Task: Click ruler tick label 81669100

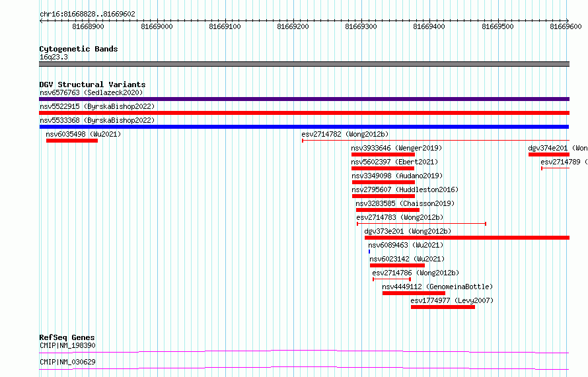Action: [225, 26]
